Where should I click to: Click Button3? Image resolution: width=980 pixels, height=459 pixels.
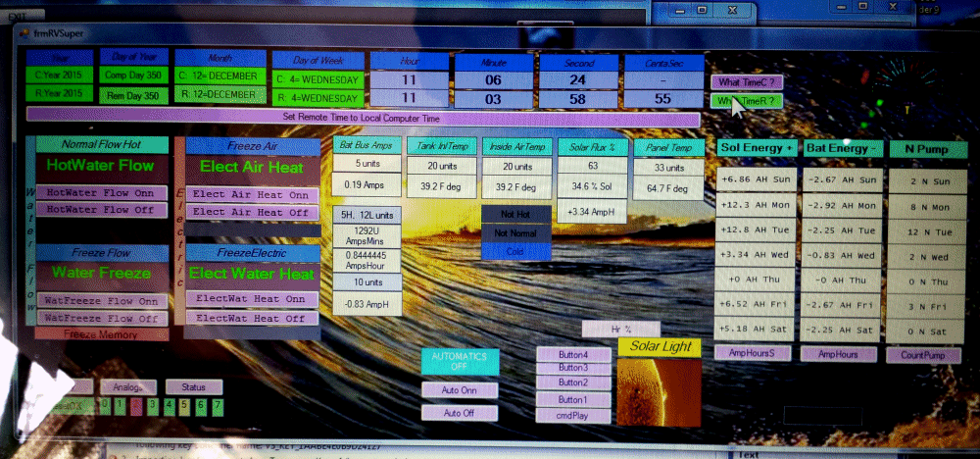(x=573, y=368)
